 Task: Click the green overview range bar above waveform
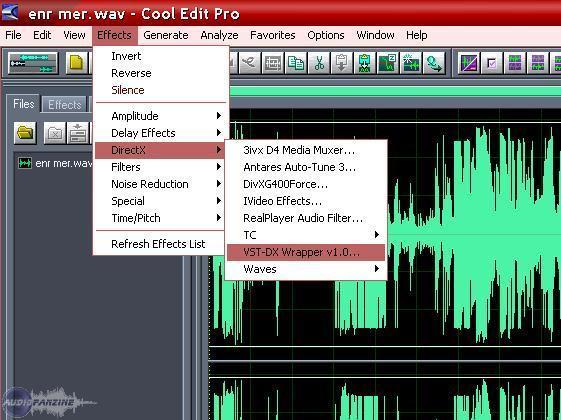(x=395, y=91)
